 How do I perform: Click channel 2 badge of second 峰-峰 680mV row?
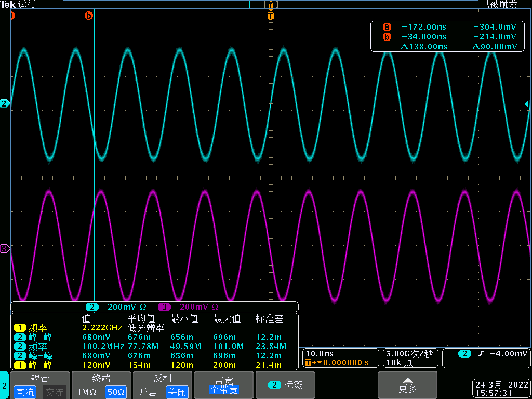coord(20,356)
